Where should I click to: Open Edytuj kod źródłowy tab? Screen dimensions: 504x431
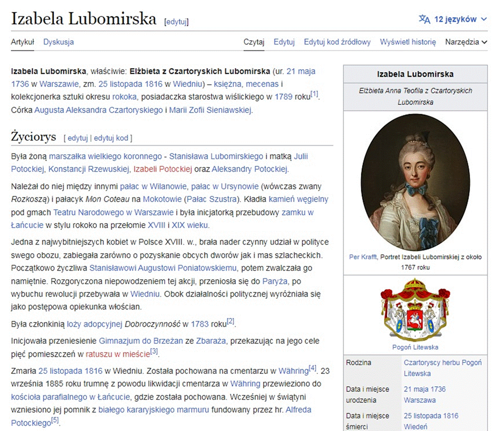tap(337, 42)
